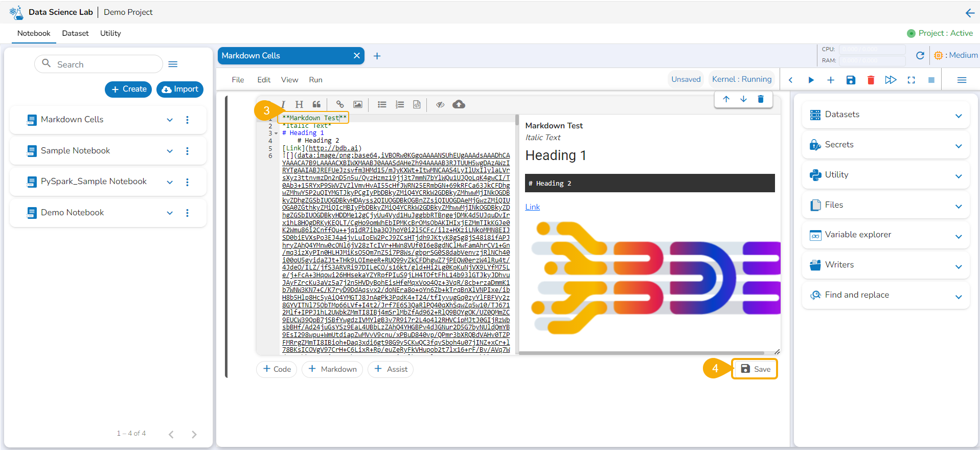Create a bulleted list in markdown editor
980x450 pixels.
coord(382,104)
